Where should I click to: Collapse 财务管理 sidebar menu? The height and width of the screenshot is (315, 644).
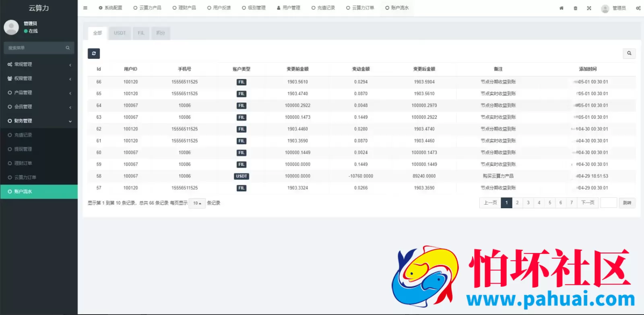39,121
